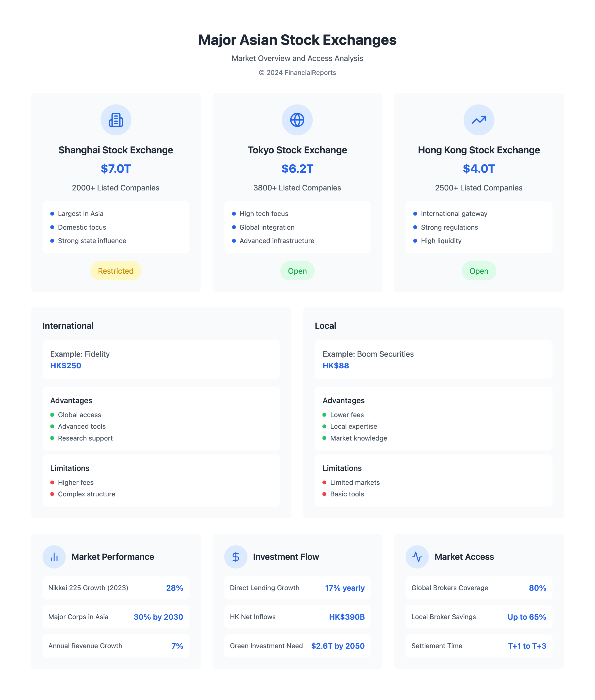Image resolution: width=595 pixels, height=700 pixels.
Task: Click the Open badge under Hong Kong Exchange
Action: pos(479,271)
